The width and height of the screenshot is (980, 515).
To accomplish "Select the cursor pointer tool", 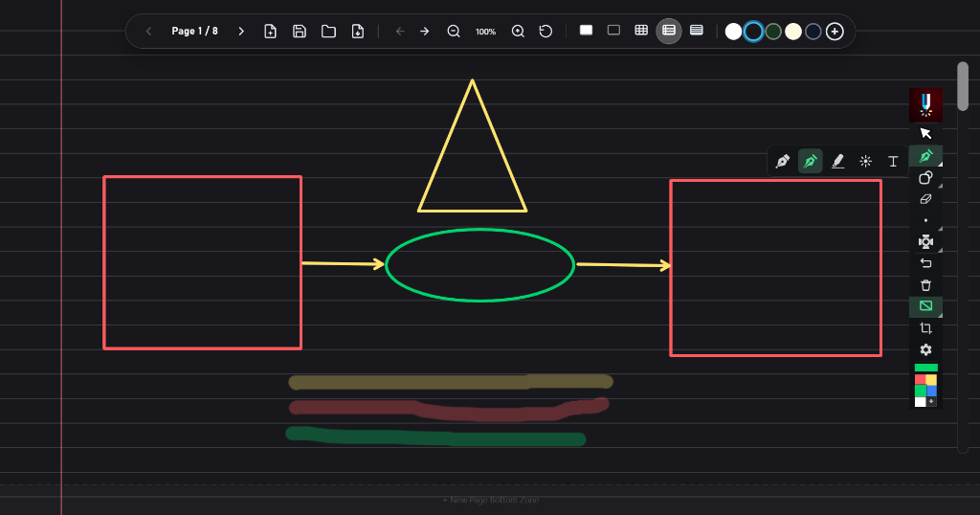I will pyautogui.click(x=925, y=133).
